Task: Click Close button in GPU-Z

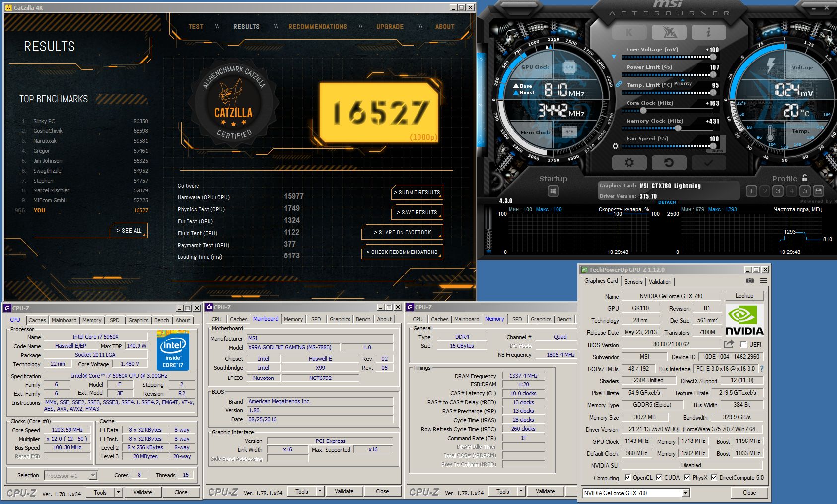Action: tap(749, 493)
